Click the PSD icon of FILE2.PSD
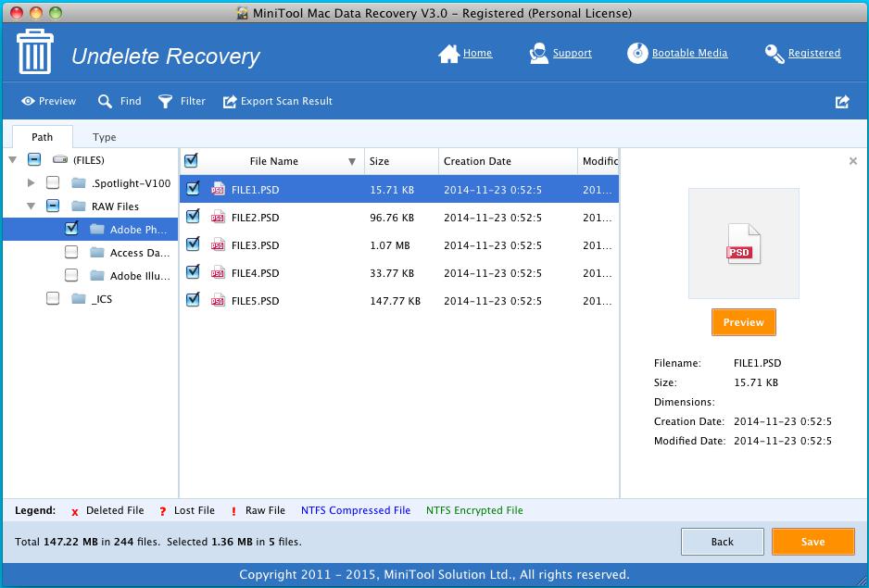The height and width of the screenshot is (588, 869). pyautogui.click(x=218, y=217)
